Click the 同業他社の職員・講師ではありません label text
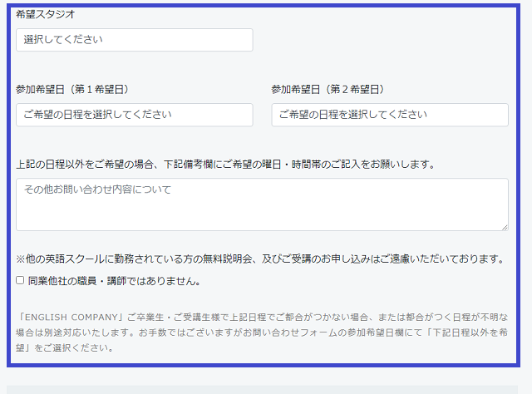 [114, 281]
